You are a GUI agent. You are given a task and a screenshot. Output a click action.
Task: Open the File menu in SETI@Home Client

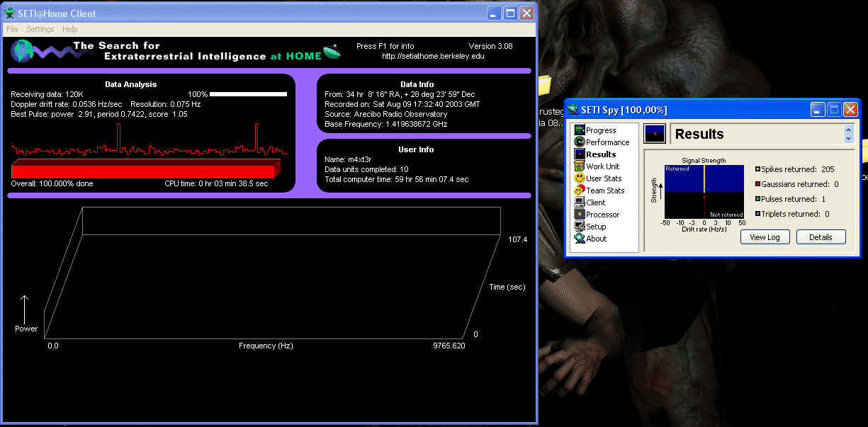(x=12, y=29)
